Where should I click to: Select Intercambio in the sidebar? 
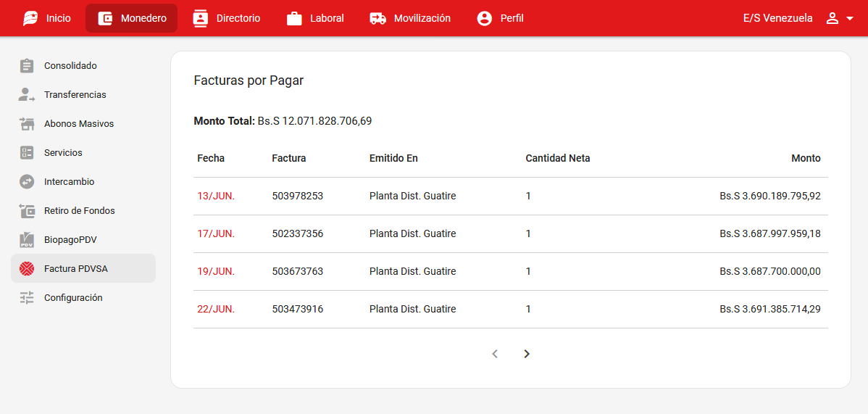tap(83, 181)
